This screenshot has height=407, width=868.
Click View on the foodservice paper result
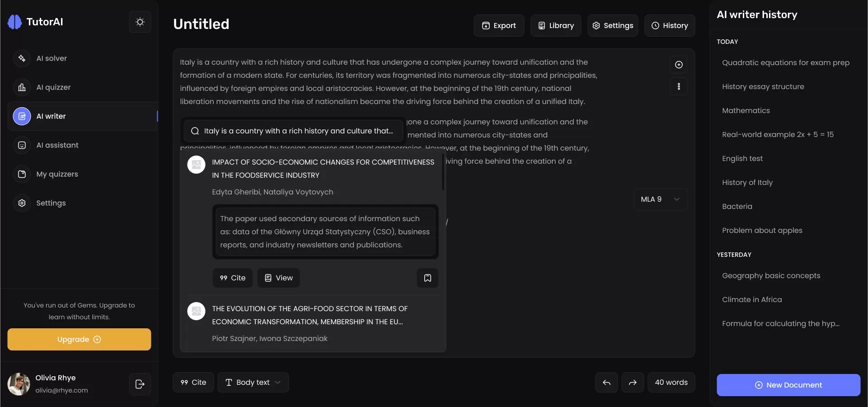(279, 278)
